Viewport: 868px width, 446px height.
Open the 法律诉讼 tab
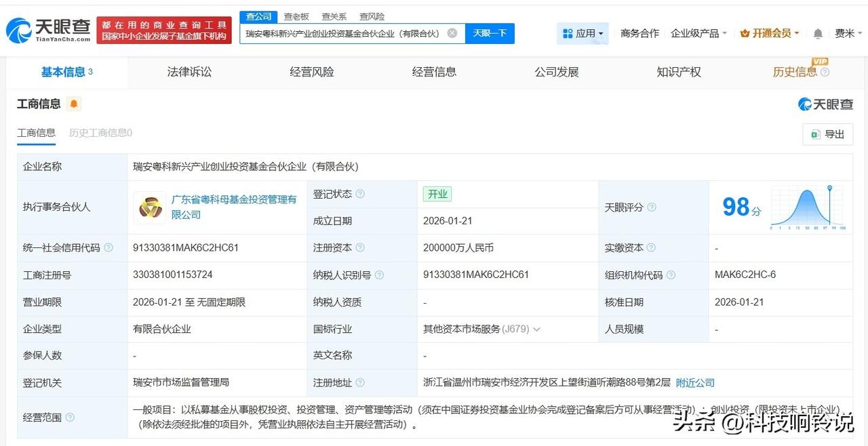189,71
